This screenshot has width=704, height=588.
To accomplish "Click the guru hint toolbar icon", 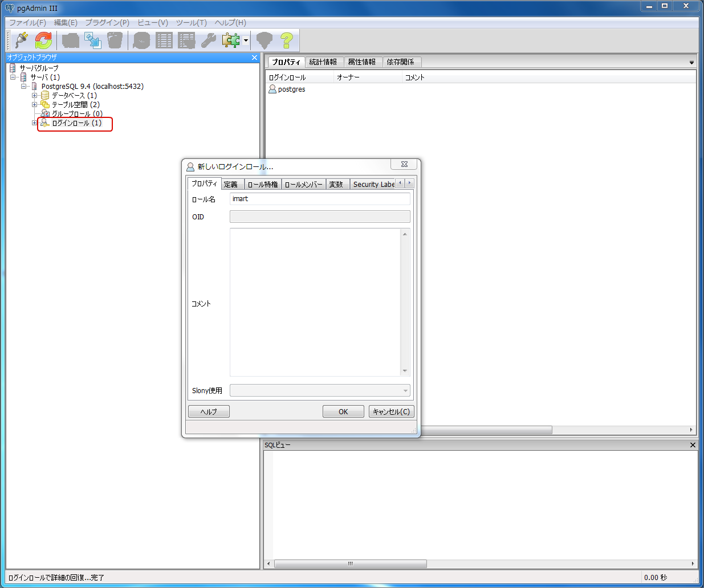I will tap(264, 40).
